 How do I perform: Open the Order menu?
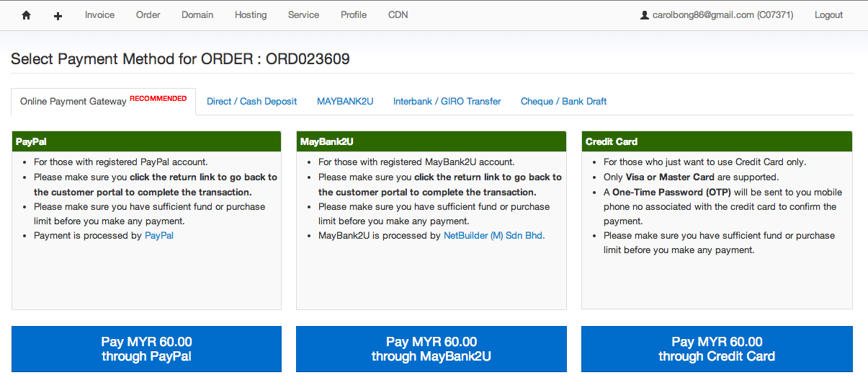148,15
